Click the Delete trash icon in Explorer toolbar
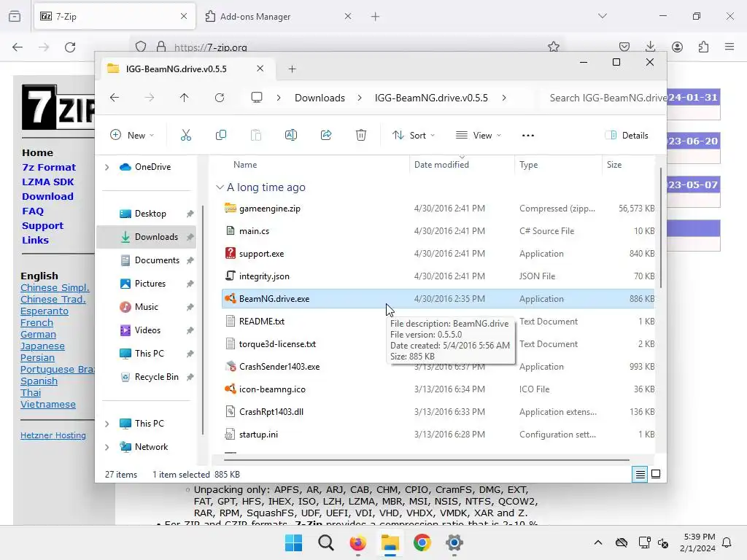Image resolution: width=747 pixels, height=560 pixels. (360, 135)
